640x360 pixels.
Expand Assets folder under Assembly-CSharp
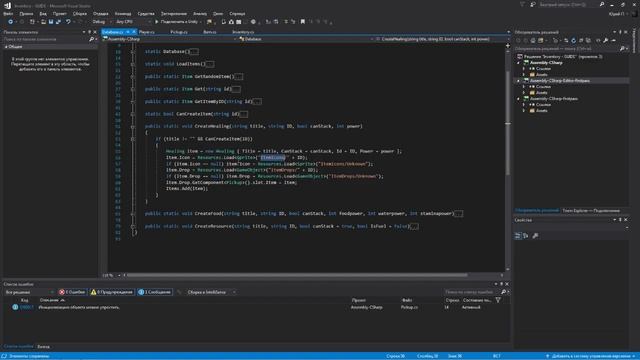[524, 75]
